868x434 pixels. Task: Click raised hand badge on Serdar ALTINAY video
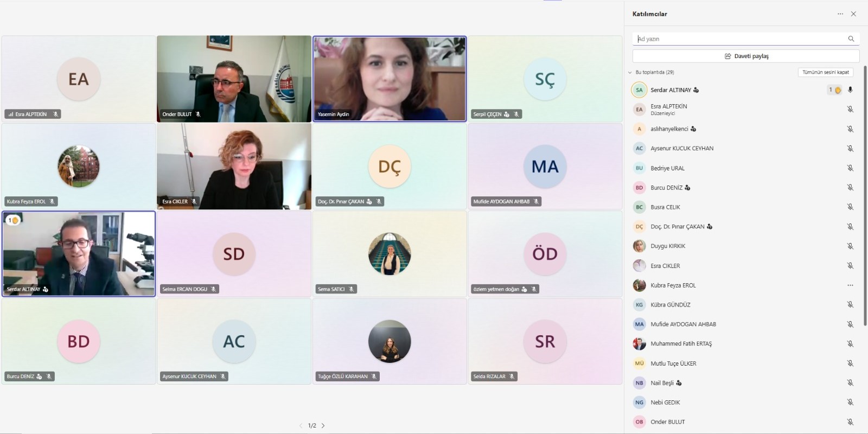coord(13,220)
